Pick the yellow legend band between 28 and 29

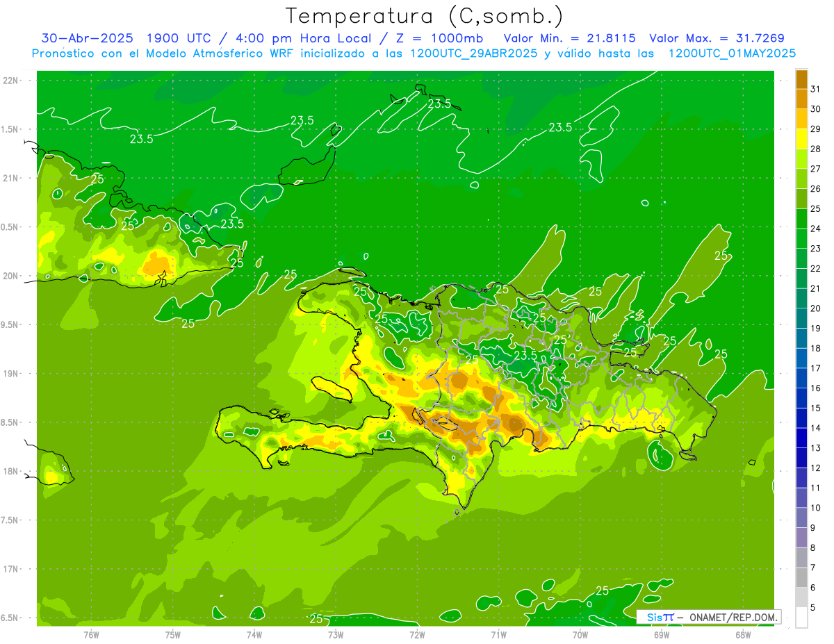[x=801, y=138]
